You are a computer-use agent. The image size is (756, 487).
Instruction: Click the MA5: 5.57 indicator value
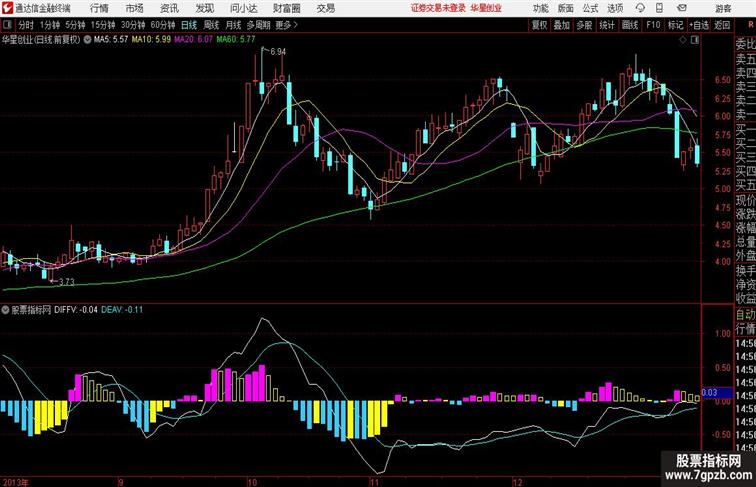pos(111,40)
